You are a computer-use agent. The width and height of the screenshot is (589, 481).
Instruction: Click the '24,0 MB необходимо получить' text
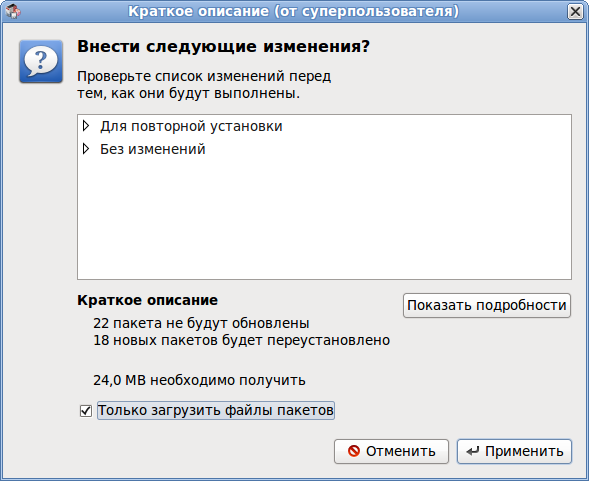(x=199, y=380)
